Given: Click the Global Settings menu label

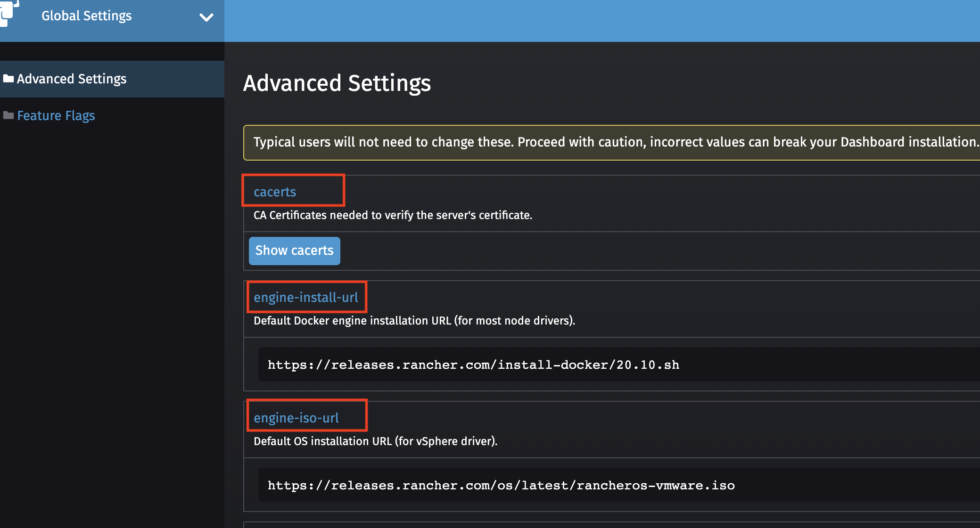Looking at the screenshot, I should (x=87, y=16).
